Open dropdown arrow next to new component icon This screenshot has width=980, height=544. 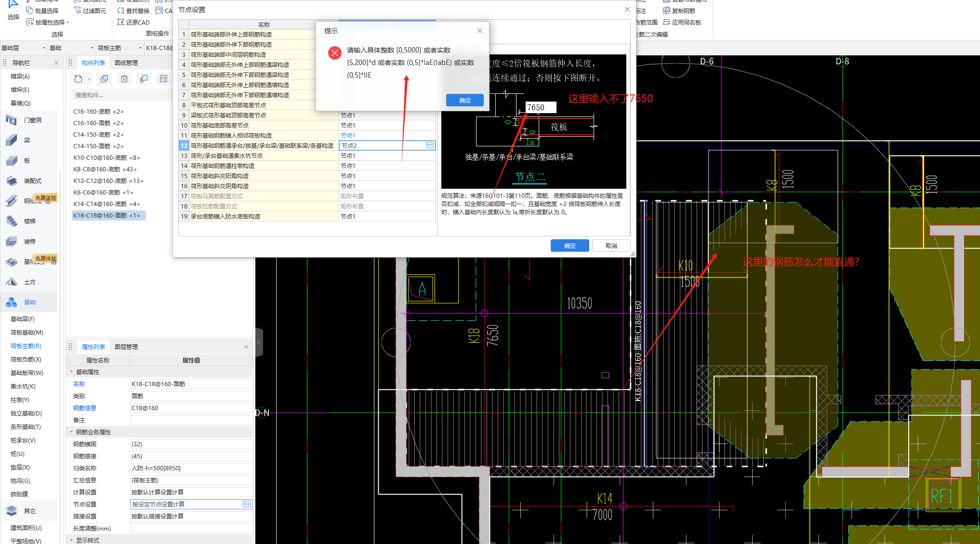pyautogui.click(x=89, y=79)
